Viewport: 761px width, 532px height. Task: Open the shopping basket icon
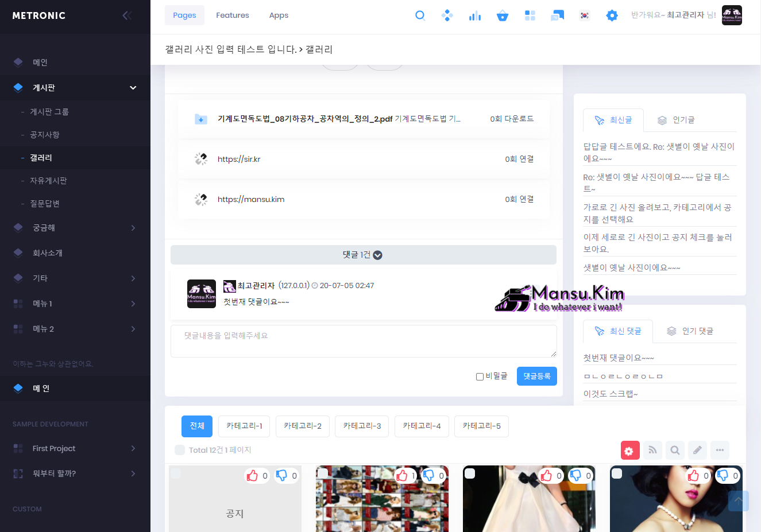pyautogui.click(x=503, y=15)
